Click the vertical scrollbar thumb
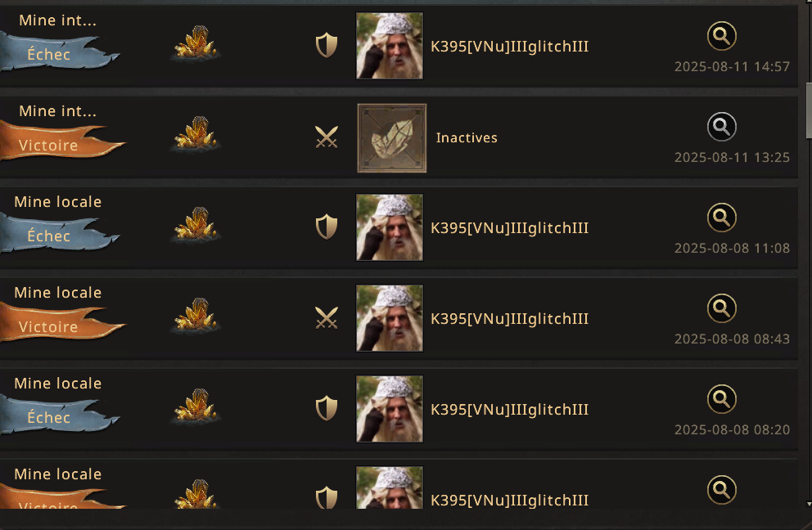The width and height of the screenshot is (812, 530). coord(809,110)
